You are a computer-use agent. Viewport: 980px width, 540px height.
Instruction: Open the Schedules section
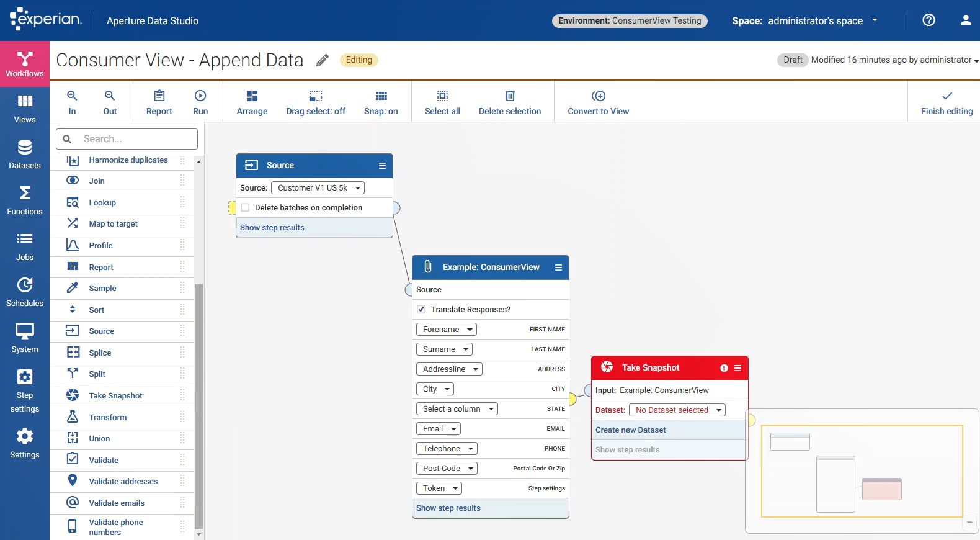point(25,293)
